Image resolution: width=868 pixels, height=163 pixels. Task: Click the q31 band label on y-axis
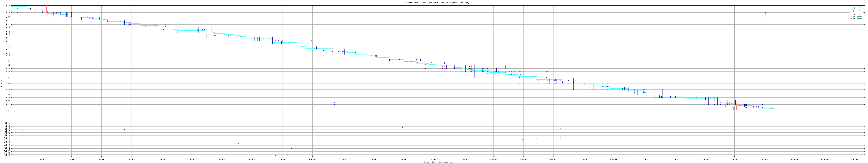(x=8, y=78)
